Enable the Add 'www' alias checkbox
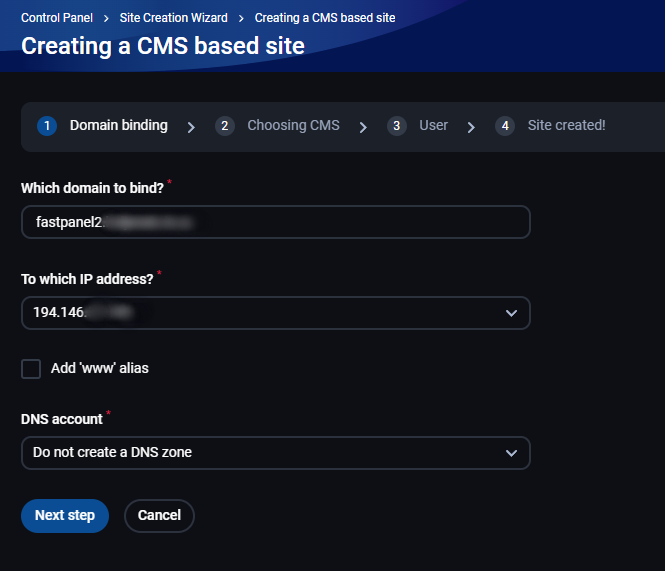This screenshot has width=665, height=571. click(x=31, y=369)
